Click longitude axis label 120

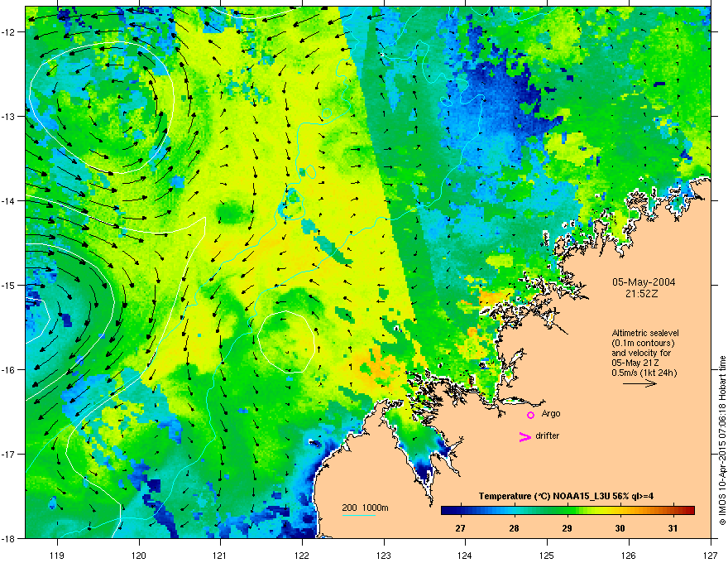[x=139, y=555]
